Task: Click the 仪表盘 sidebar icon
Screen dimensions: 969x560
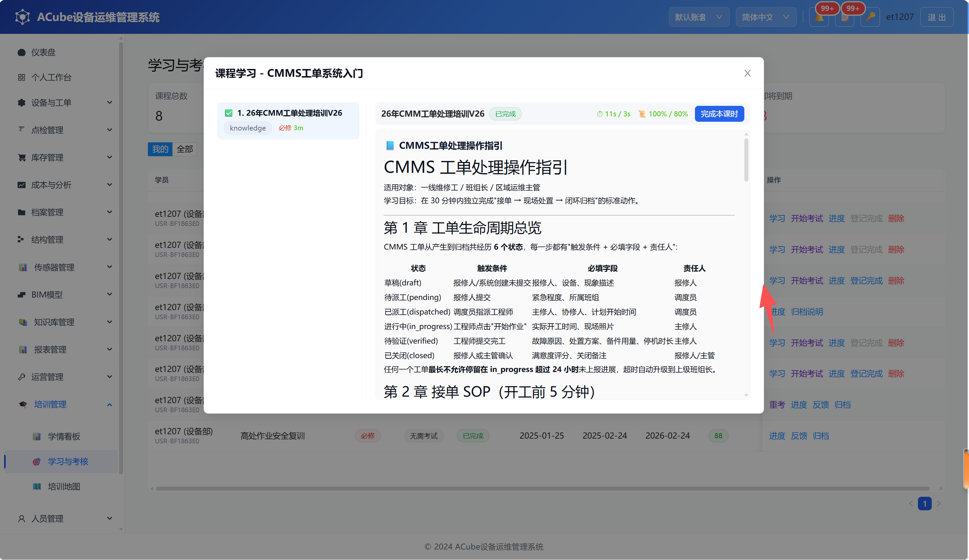Action: (x=22, y=52)
